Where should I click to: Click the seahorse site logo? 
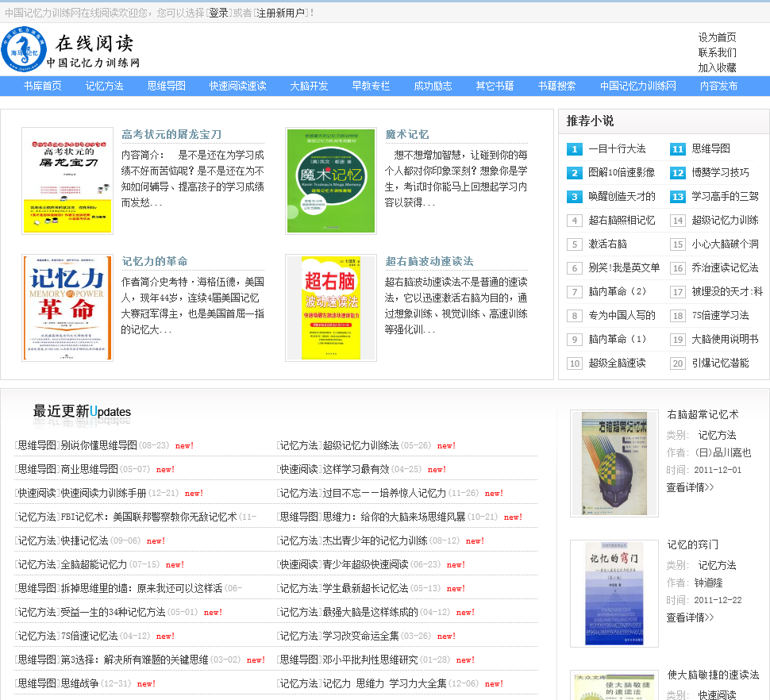click(x=24, y=49)
